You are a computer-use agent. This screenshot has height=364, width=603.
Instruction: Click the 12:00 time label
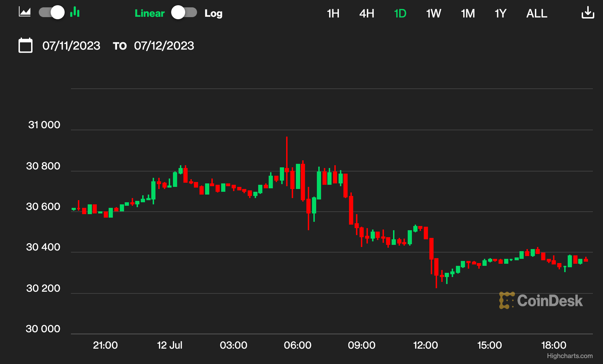pyautogui.click(x=426, y=345)
